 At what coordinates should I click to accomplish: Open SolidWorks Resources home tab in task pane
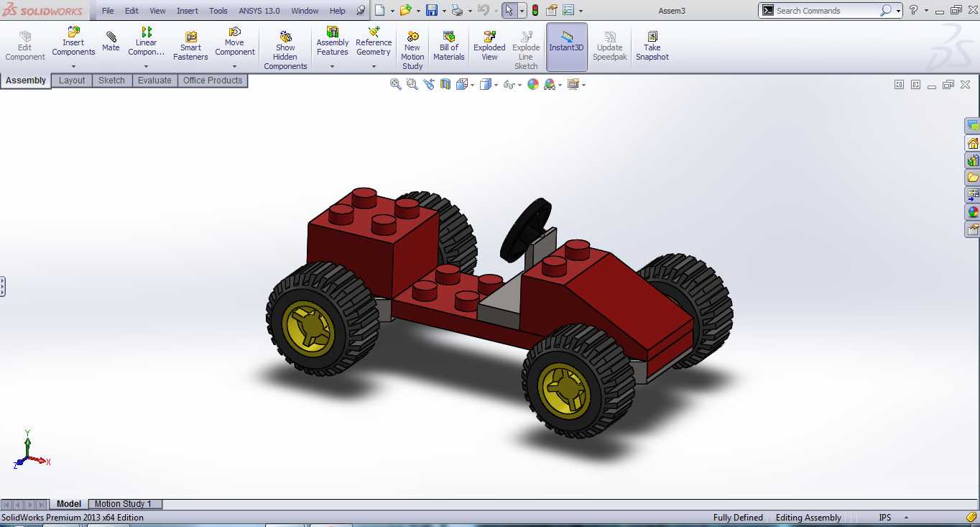click(x=973, y=143)
